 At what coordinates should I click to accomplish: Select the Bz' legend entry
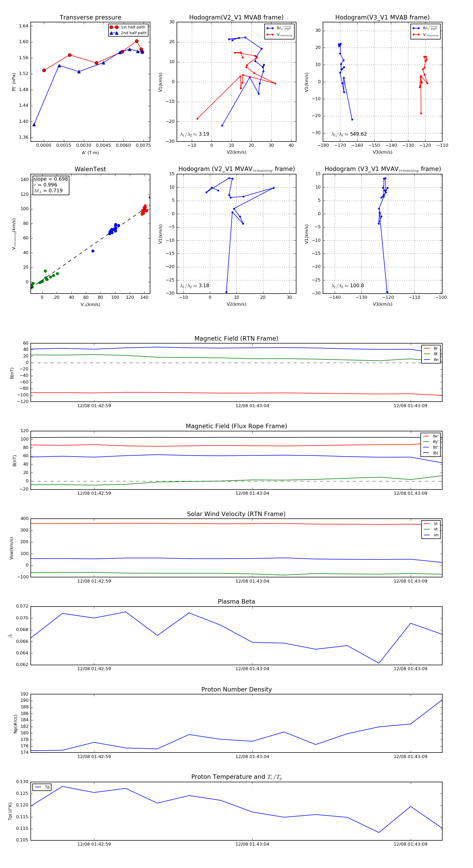431,447
